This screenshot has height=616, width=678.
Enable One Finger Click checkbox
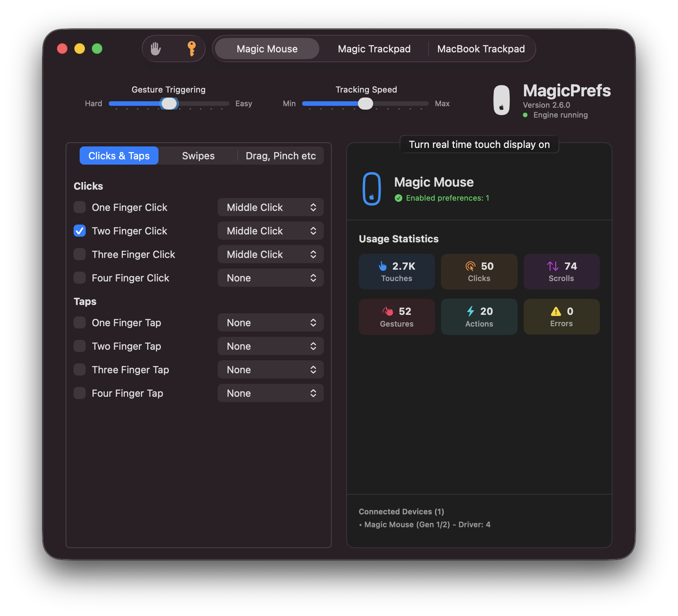coord(80,207)
